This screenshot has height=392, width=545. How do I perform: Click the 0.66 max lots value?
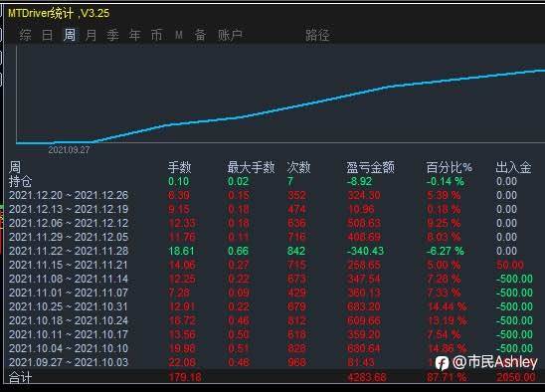tap(238, 251)
